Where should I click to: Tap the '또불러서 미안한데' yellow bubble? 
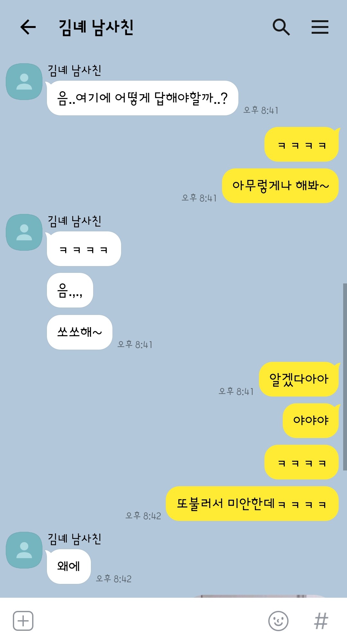(252, 504)
